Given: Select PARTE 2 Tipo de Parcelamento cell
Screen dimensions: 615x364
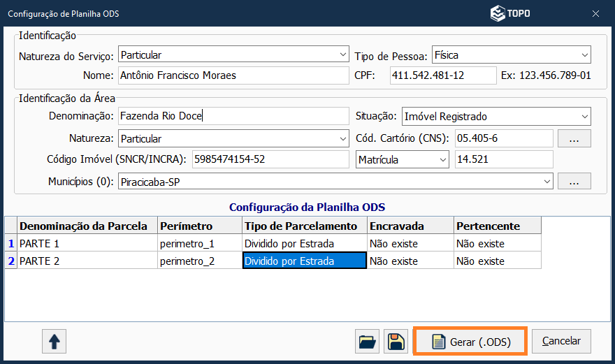Looking at the screenshot, I should (304, 261).
